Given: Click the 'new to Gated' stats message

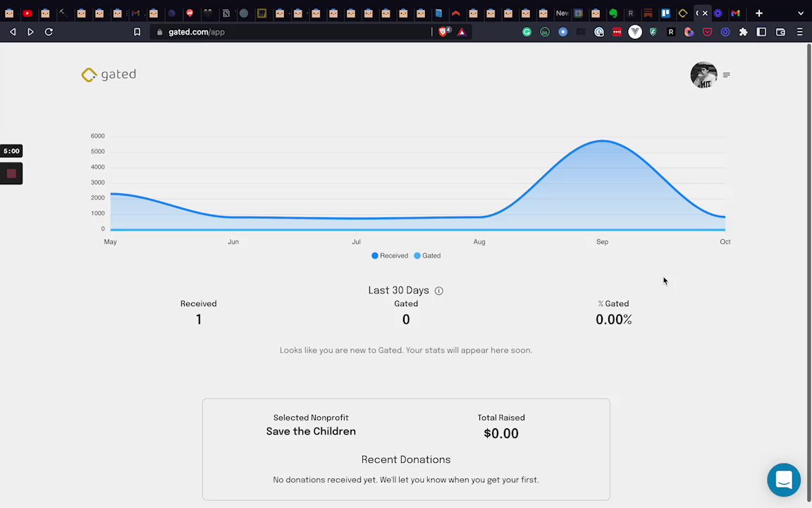Looking at the screenshot, I should coord(406,351).
